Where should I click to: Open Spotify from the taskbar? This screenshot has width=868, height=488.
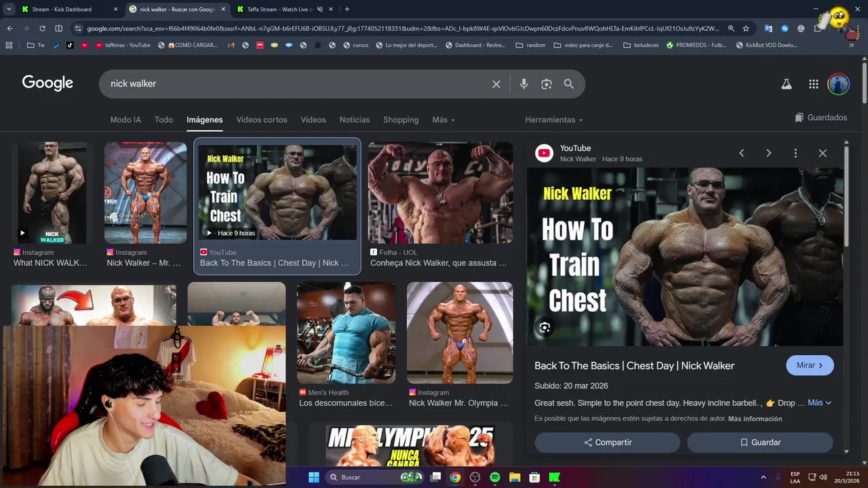495,477
